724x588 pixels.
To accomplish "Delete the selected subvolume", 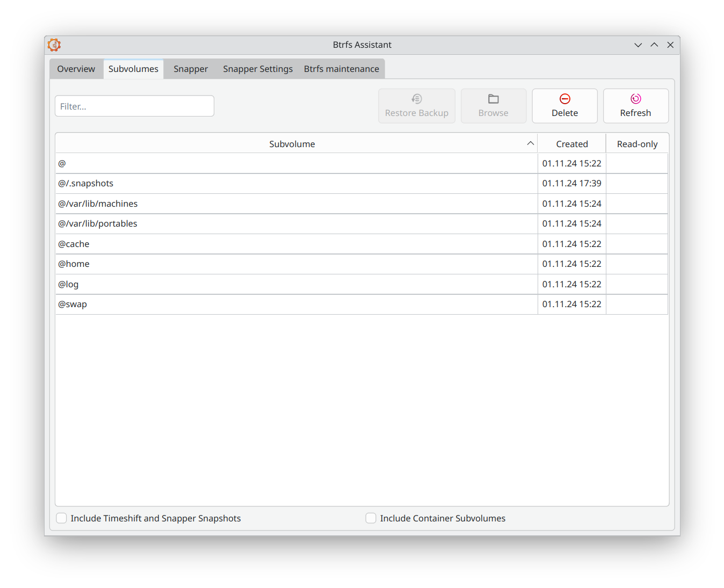I will coord(565,106).
